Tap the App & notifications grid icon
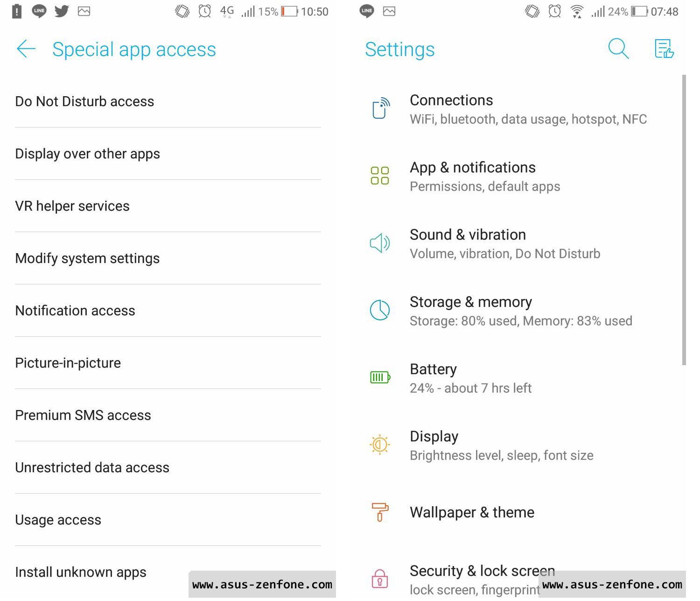This screenshot has height=601, width=700. pos(379,176)
